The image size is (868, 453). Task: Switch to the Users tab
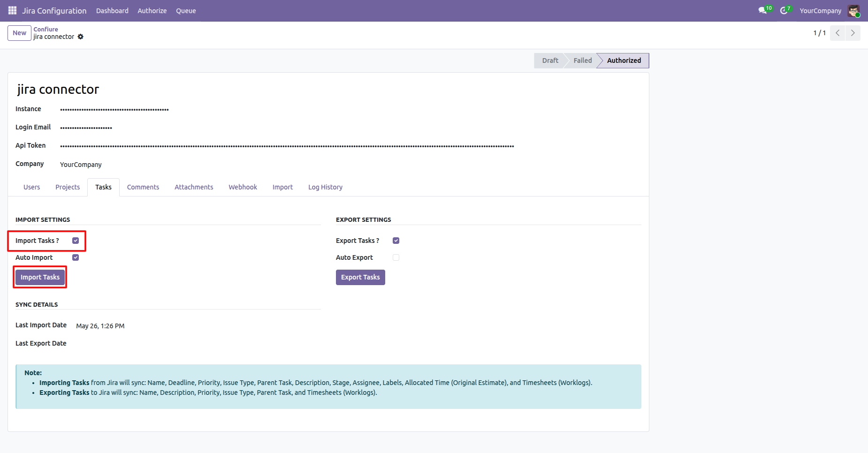point(32,187)
